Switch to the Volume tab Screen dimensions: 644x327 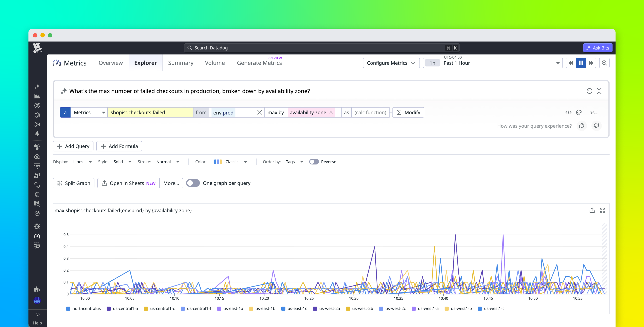(x=215, y=63)
